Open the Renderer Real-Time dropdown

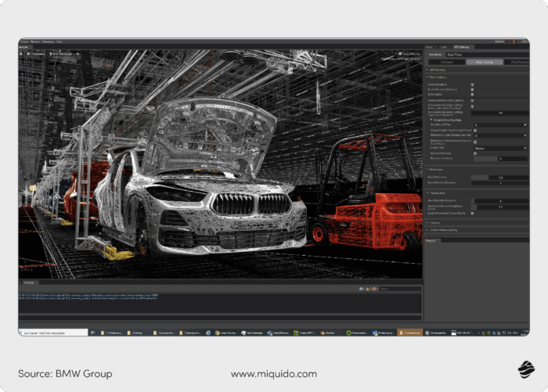[488, 55]
